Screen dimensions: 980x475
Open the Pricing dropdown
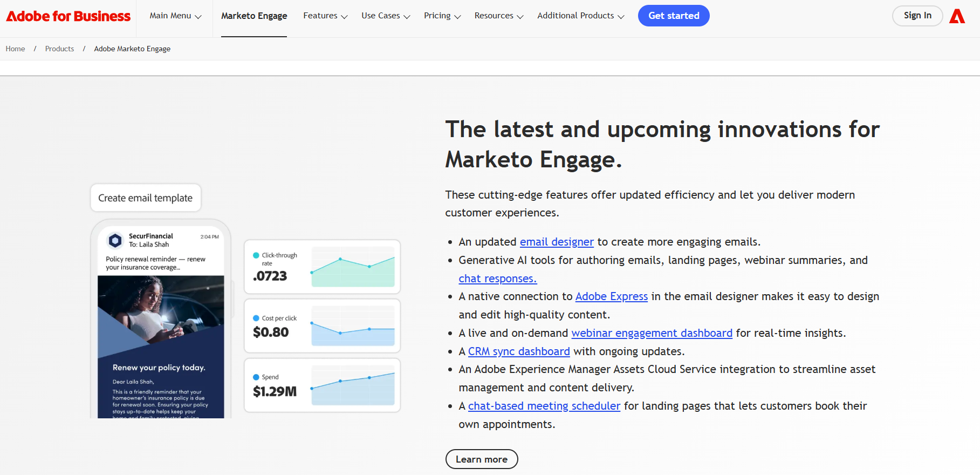[442, 16]
